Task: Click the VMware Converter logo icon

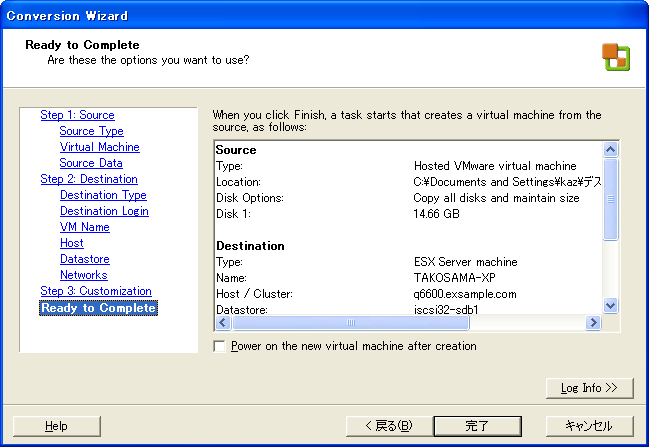Action: pyautogui.click(x=616, y=57)
